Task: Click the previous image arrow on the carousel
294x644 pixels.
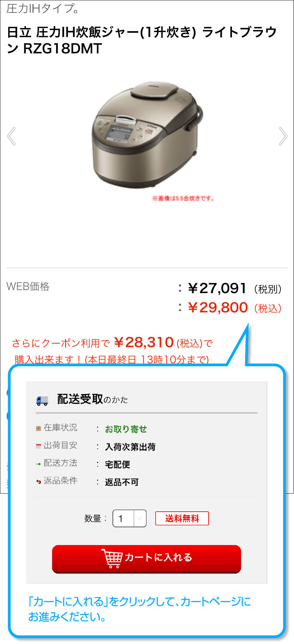Action: point(11,136)
